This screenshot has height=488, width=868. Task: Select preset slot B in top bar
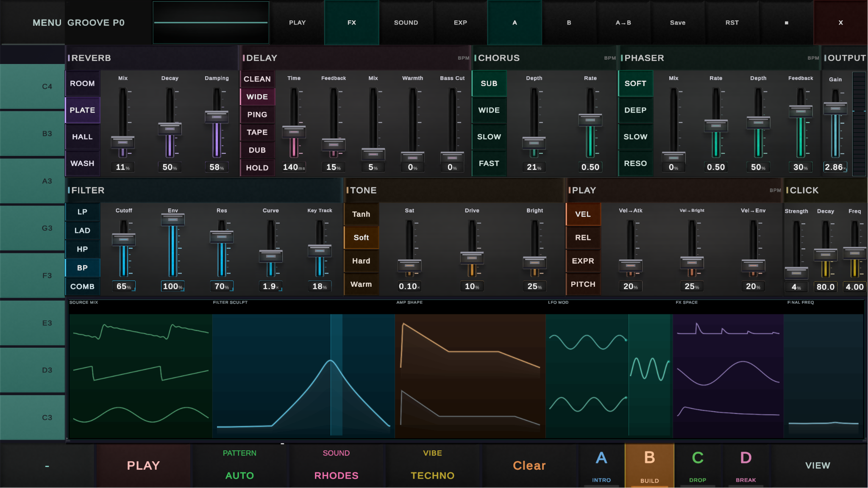click(569, 22)
